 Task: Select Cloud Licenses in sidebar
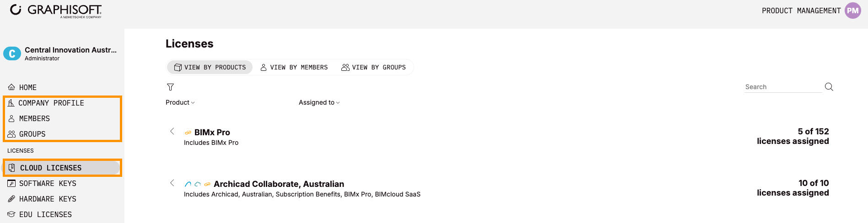50,168
